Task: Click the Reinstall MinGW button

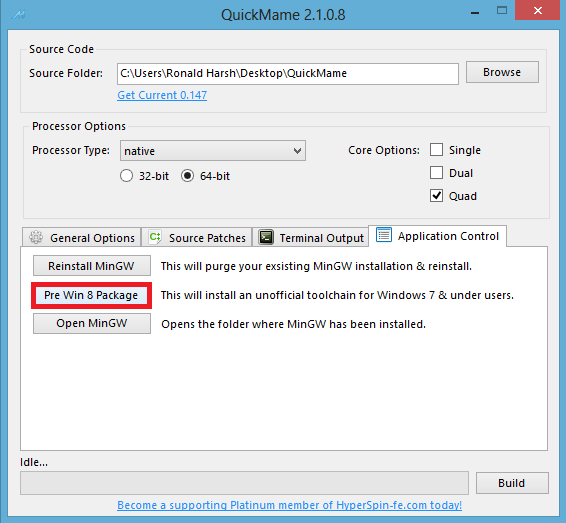Action: coord(92,266)
